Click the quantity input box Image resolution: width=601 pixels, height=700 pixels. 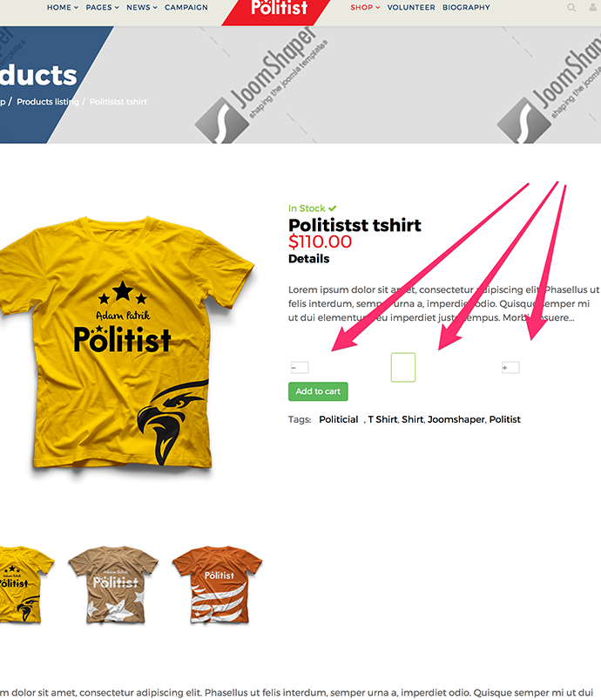point(403,367)
